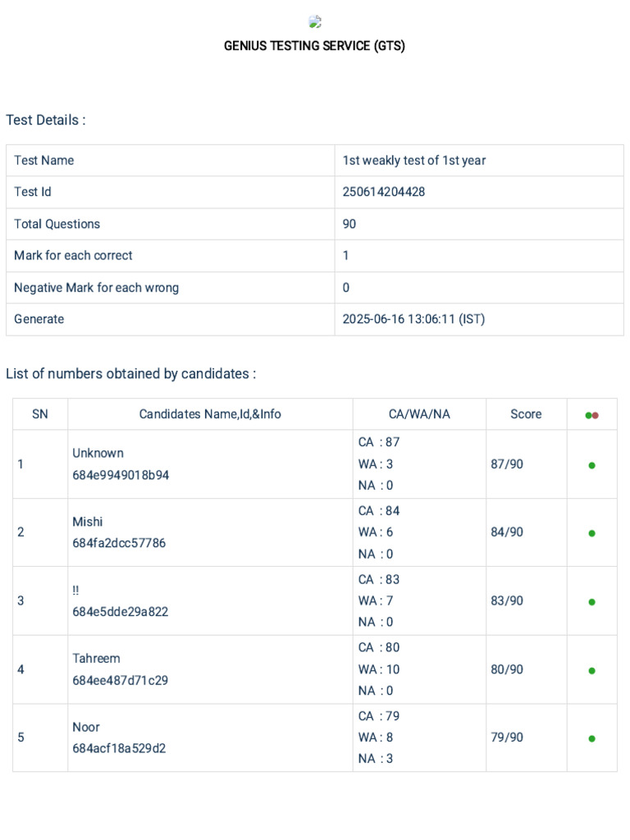Image resolution: width=630 pixels, height=840 pixels.
Task: Click the Test Id label cell
Action: [171, 192]
